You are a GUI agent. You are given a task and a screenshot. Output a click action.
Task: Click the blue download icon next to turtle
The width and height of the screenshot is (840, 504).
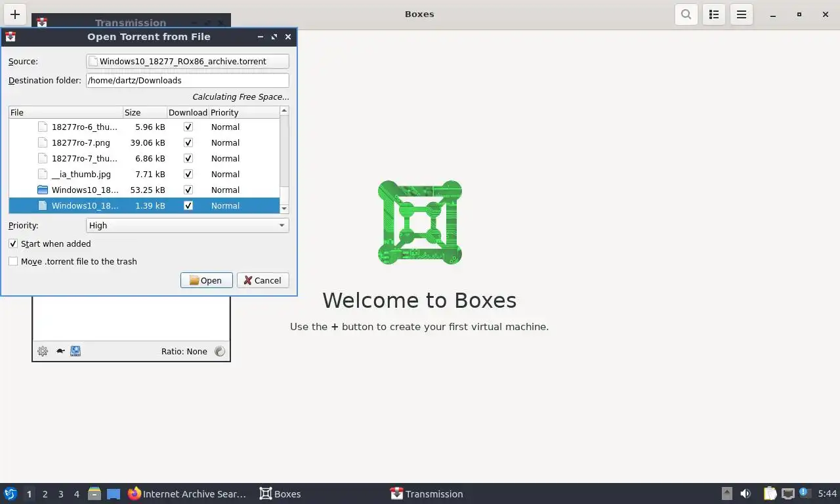click(75, 351)
